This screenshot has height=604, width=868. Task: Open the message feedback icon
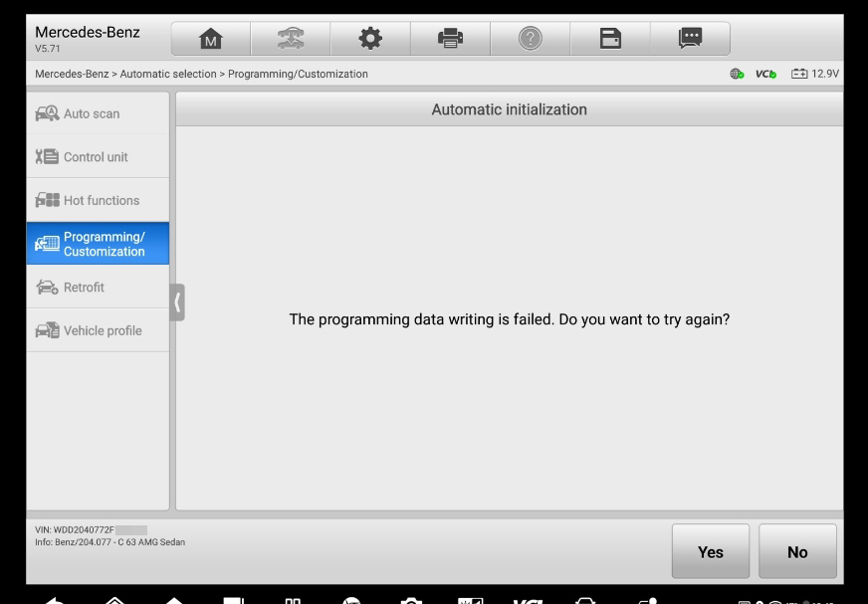point(690,39)
